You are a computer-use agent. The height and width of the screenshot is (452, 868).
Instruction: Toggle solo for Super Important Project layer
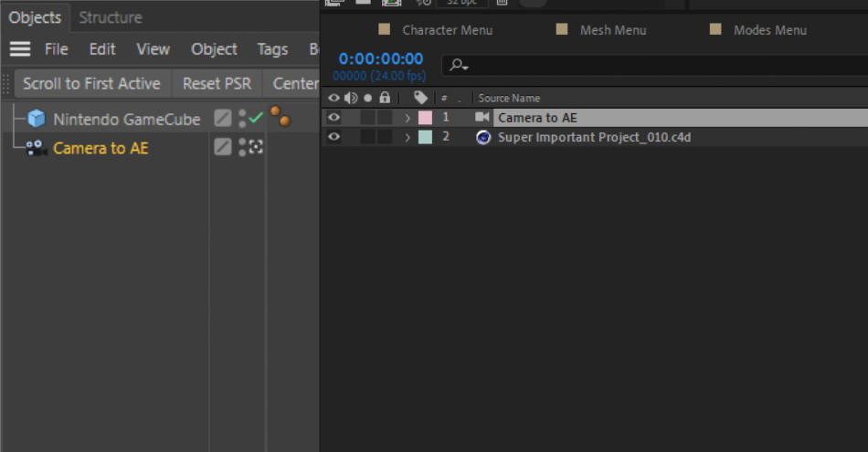point(367,137)
